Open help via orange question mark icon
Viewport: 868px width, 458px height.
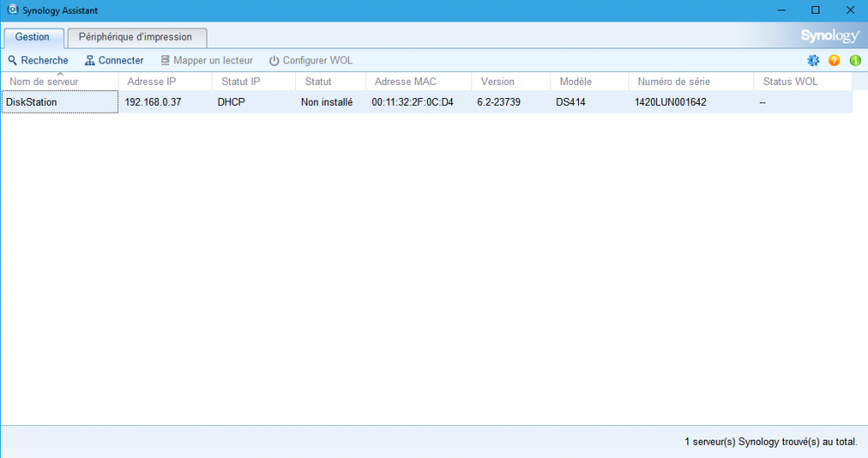(x=834, y=61)
